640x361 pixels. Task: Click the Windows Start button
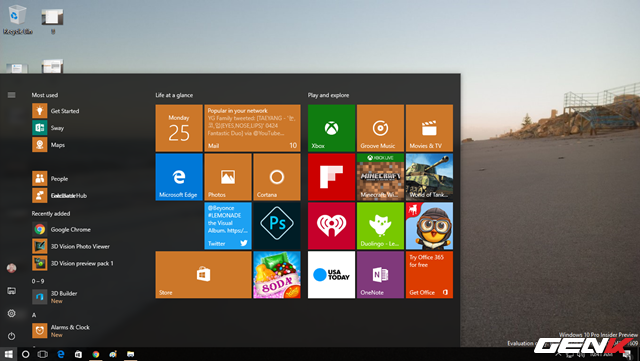tap(8, 354)
